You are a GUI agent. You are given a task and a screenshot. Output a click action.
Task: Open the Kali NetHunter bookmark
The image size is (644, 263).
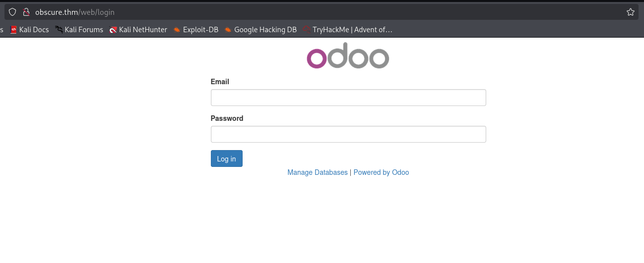(138, 30)
